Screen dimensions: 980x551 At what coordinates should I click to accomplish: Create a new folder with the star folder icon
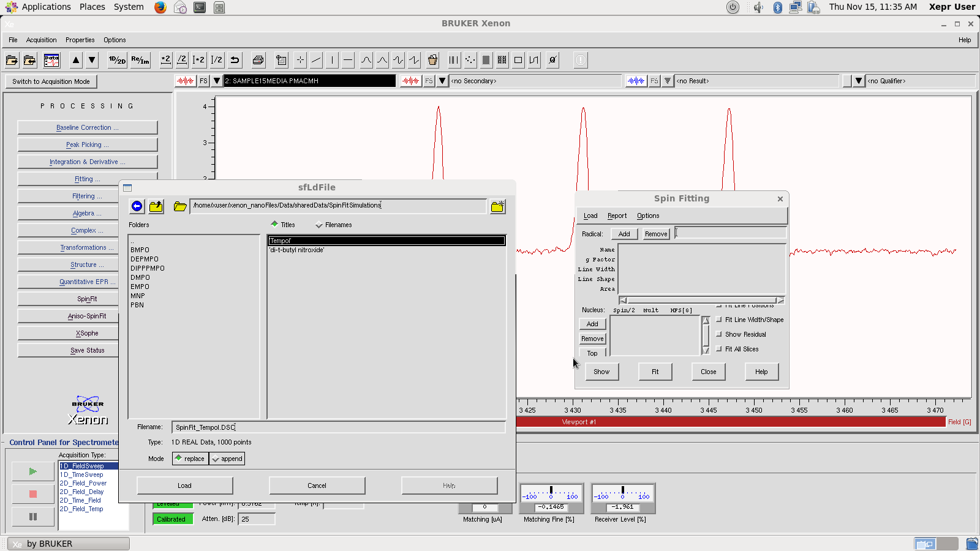pyautogui.click(x=497, y=206)
